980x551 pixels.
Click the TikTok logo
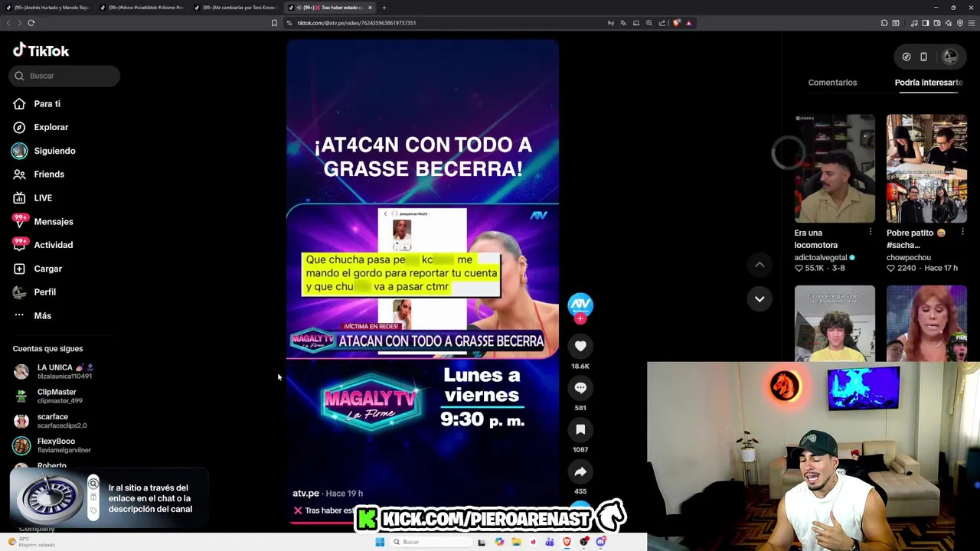coord(41,51)
